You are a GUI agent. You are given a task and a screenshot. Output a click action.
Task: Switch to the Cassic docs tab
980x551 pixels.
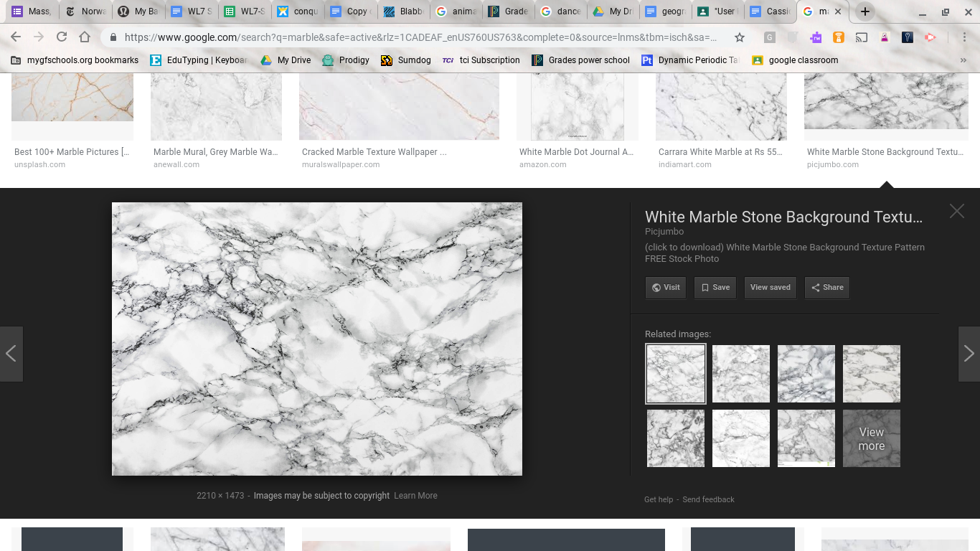click(771, 11)
